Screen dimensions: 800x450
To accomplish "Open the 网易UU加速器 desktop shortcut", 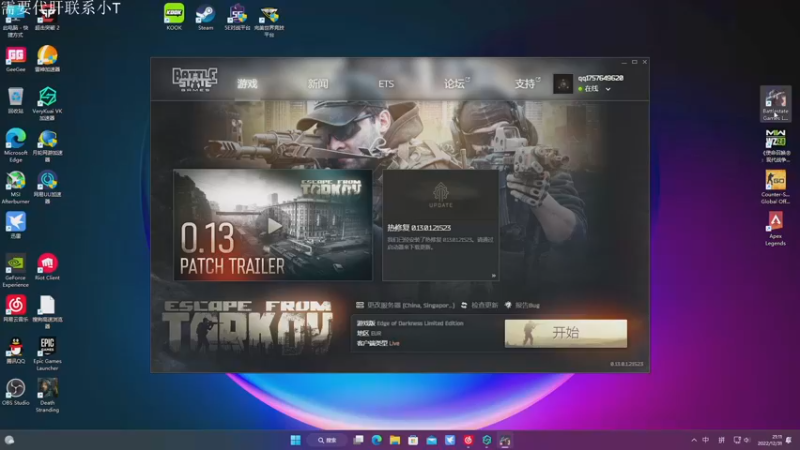I will (x=47, y=187).
